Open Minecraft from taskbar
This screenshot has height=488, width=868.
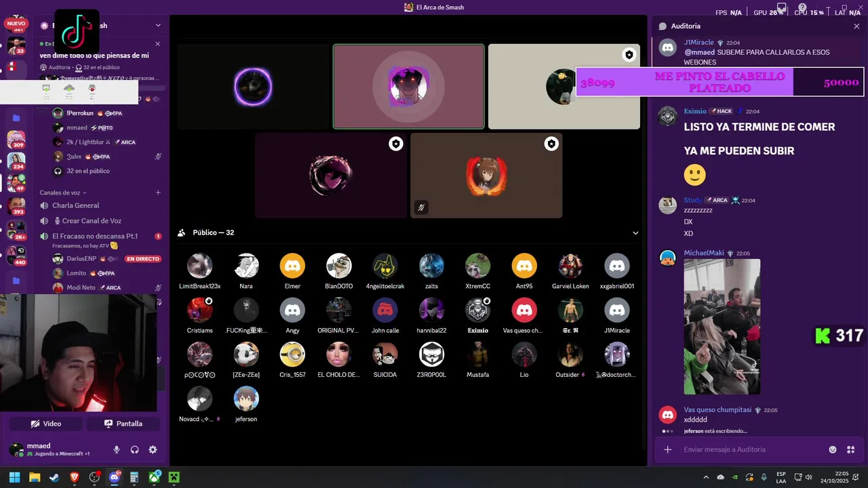pos(174,477)
